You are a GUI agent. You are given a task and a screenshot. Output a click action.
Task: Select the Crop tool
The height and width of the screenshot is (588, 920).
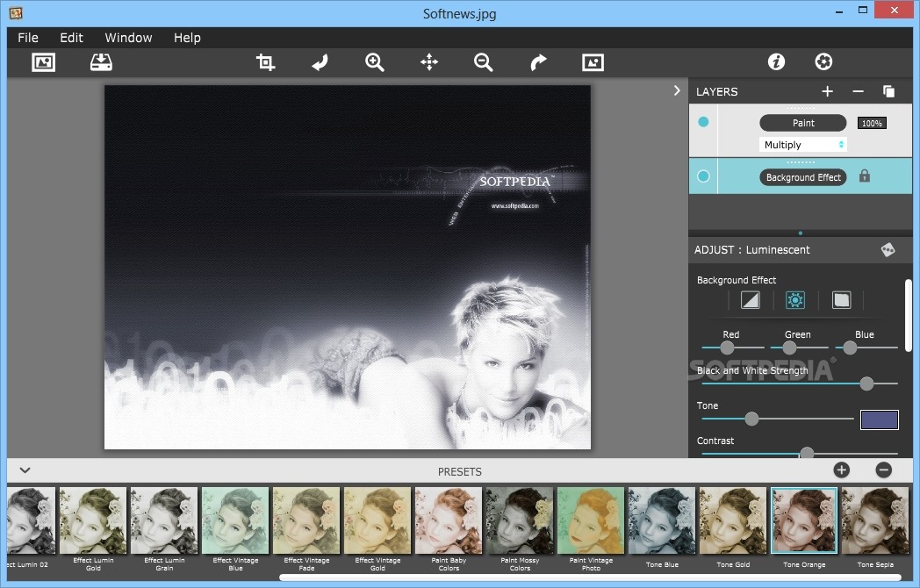(265, 62)
